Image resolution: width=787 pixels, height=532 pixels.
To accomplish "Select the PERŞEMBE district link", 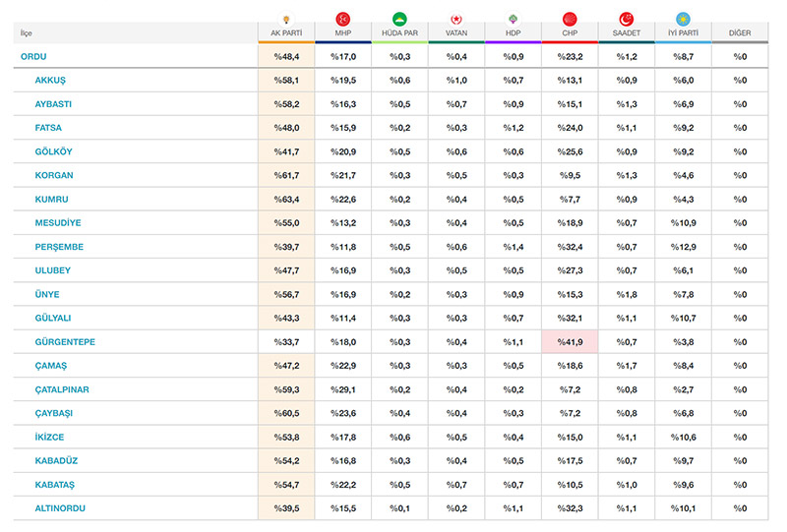I will pyautogui.click(x=59, y=247).
